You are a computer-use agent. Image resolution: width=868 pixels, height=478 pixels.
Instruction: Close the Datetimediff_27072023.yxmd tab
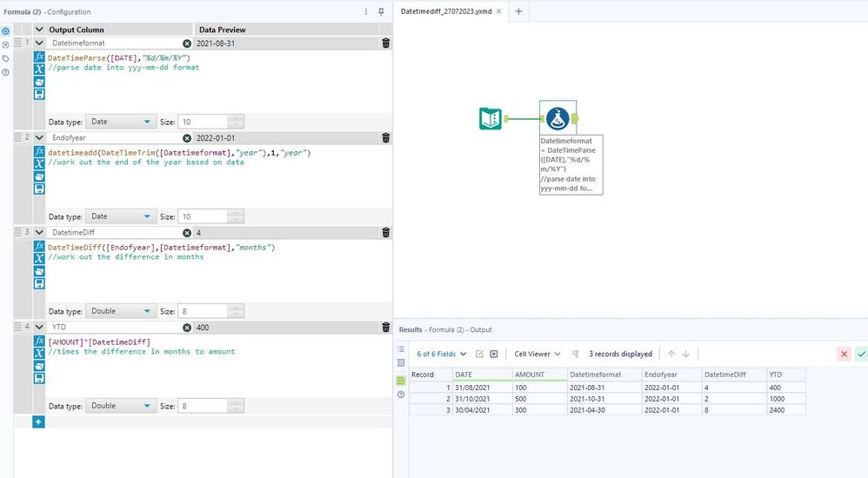(x=498, y=11)
